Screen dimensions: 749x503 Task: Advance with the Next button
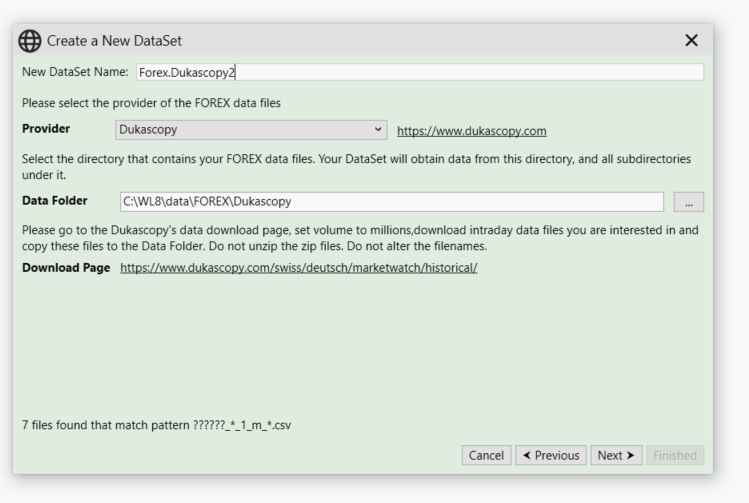coord(616,455)
